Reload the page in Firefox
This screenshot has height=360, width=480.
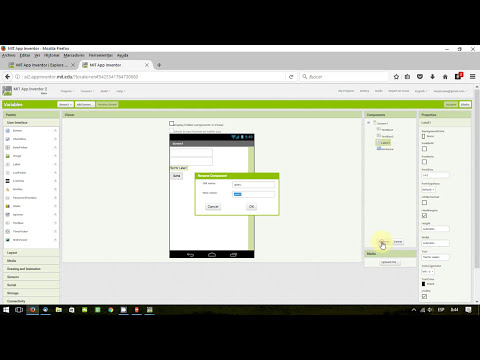[291, 77]
